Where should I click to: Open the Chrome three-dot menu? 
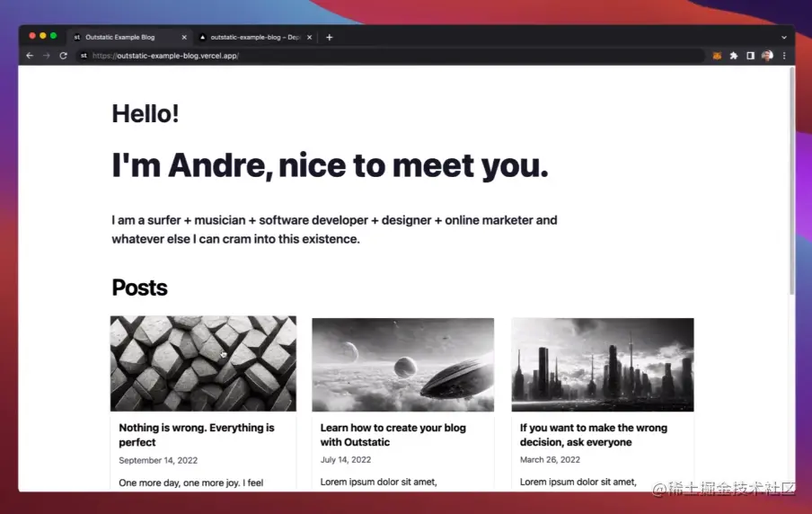(784, 56)
